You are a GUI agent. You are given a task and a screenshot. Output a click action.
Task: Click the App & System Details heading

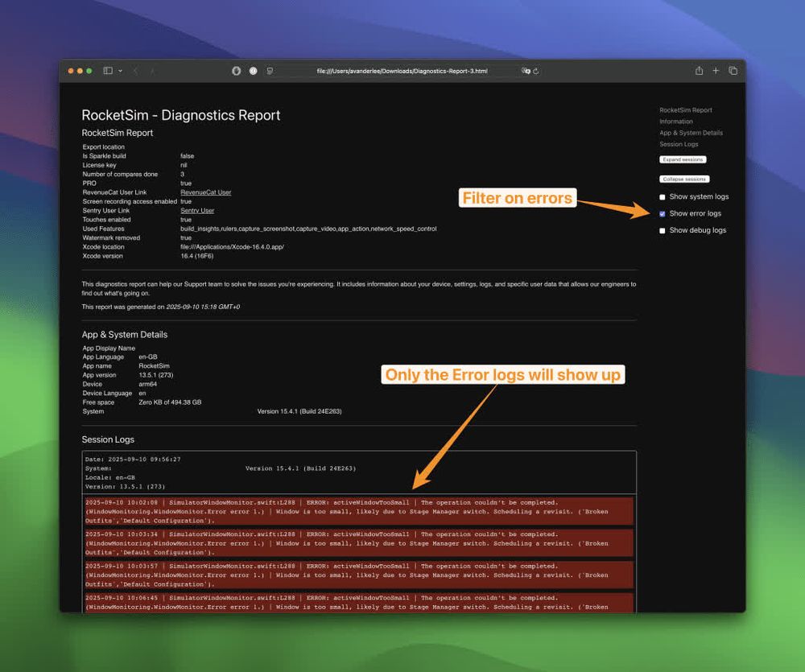pyautogui.click(x=125, y=335)
